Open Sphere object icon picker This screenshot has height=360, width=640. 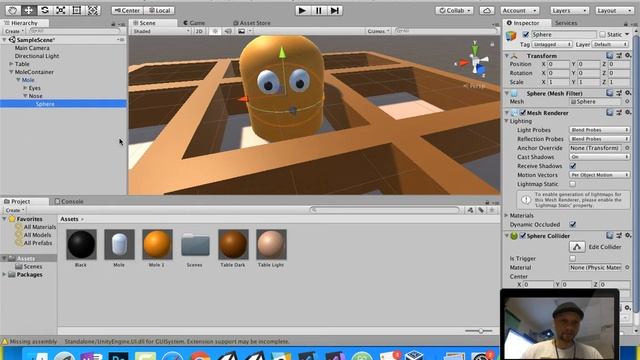coord(511,36)
